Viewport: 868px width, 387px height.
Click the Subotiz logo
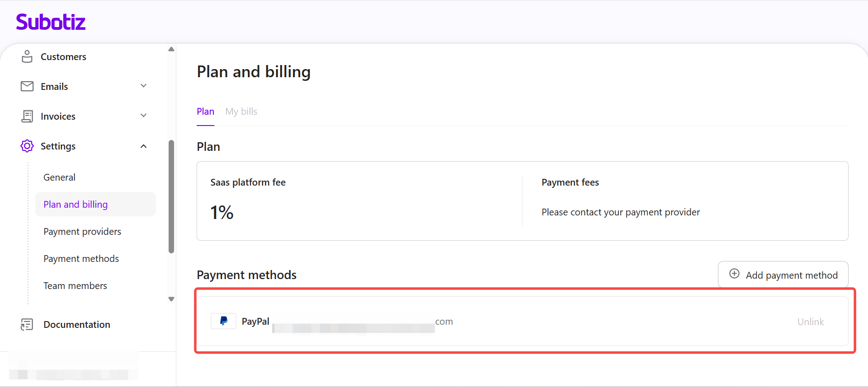[x=51, y=22]
